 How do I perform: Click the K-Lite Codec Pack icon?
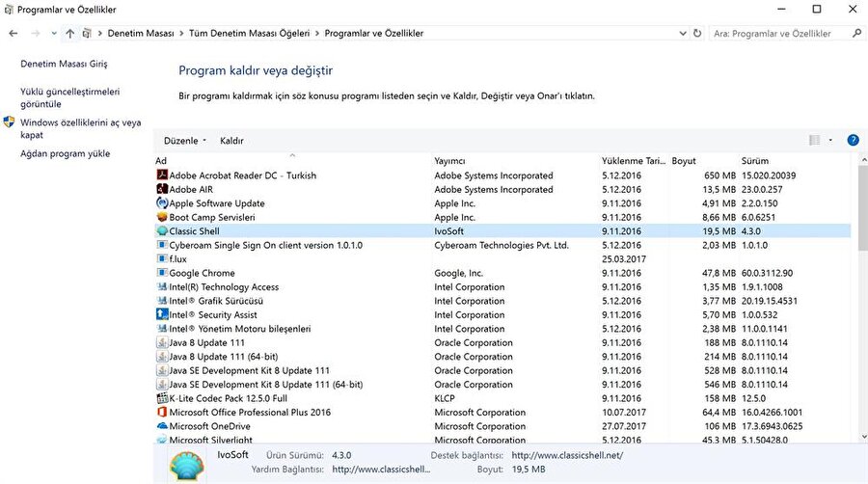click(x=162, y=398)
